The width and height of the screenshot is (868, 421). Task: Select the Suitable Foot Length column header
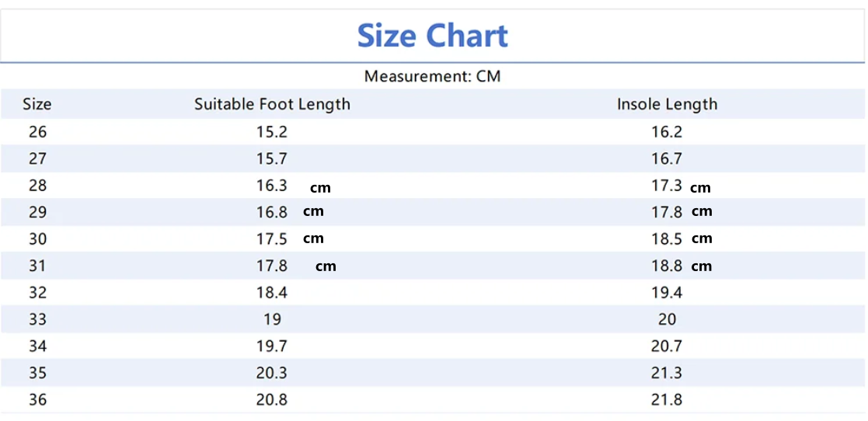click(272, 104)
